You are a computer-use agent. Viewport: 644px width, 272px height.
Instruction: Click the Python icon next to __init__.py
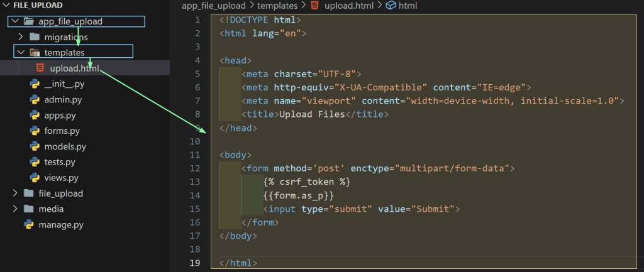pyautogui.click(x=35, y=84)
